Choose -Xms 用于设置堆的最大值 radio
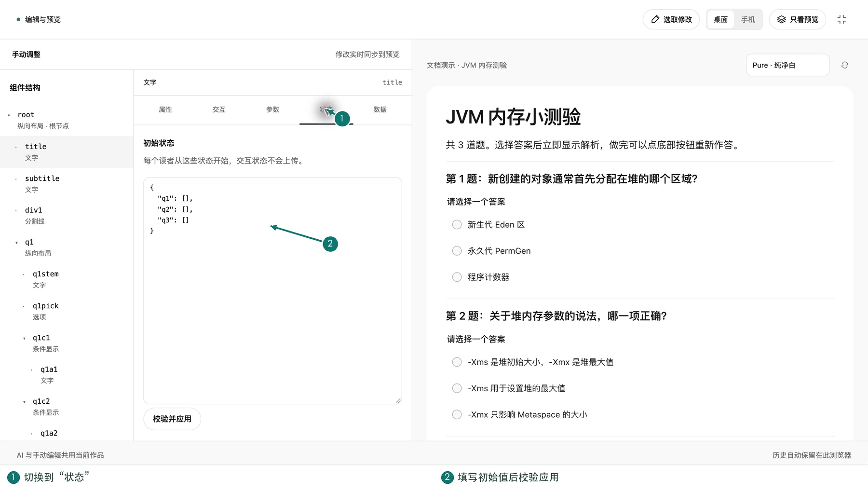Image resolution: width=868 pixels, height=492 pixels. [457, 388]
